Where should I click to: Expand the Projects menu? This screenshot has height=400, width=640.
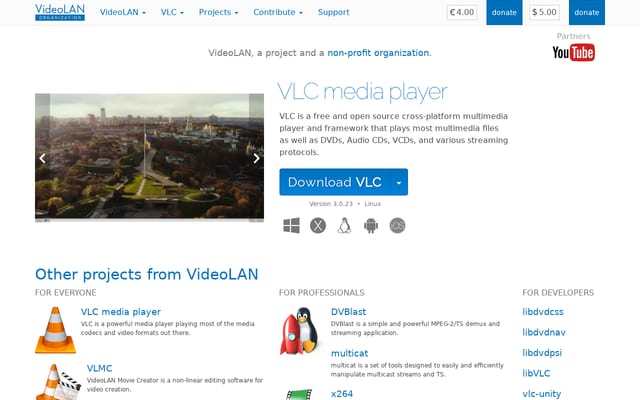click(x=218, y=12)
